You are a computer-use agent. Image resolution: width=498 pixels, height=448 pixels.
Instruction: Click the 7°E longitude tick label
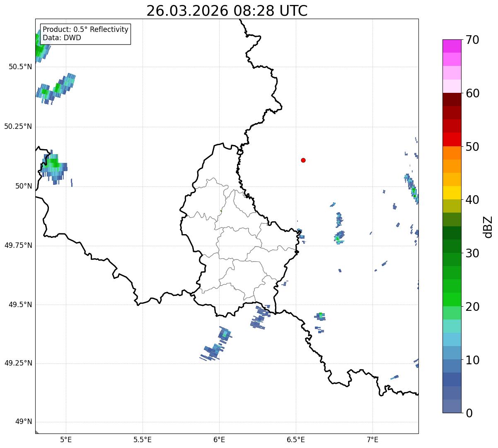(x=372, y=439)
